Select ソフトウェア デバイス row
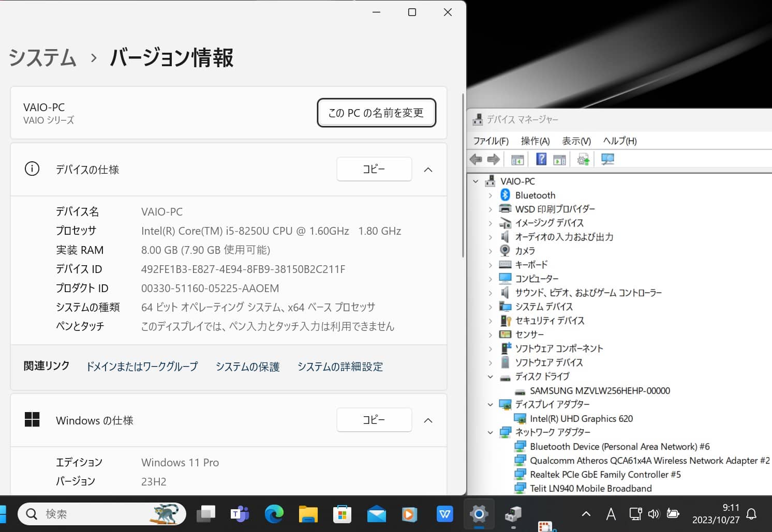 pos(548,362)
